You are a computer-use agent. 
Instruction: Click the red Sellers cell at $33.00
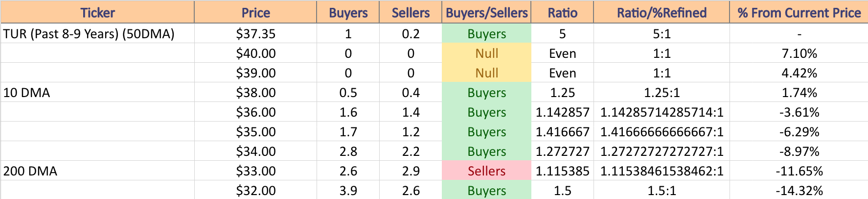486,171
